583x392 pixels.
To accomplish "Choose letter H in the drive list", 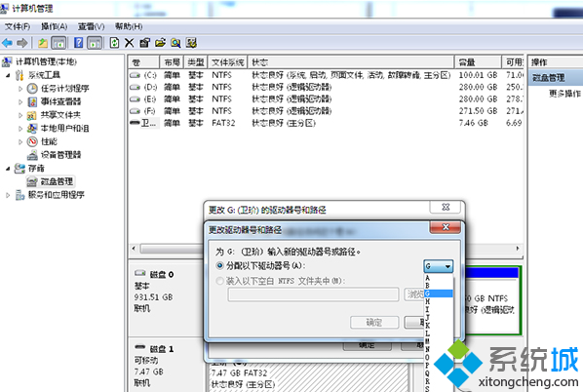I will (x=439, y=301).
